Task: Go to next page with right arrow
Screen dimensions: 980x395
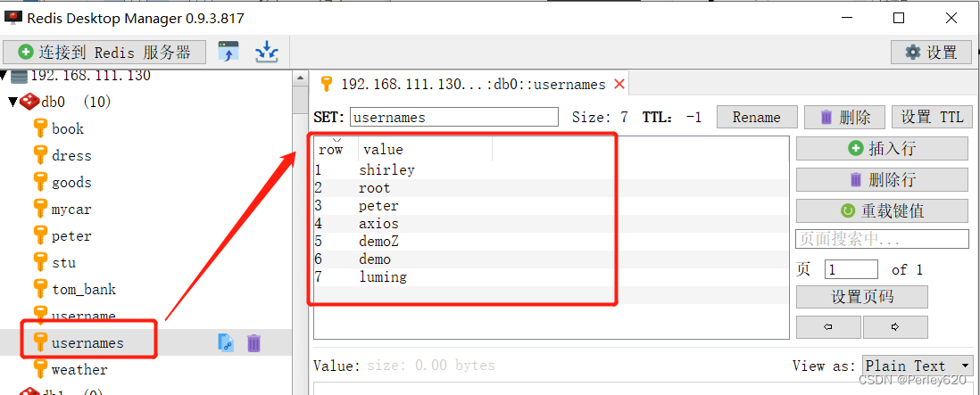Action: point(895,327)
